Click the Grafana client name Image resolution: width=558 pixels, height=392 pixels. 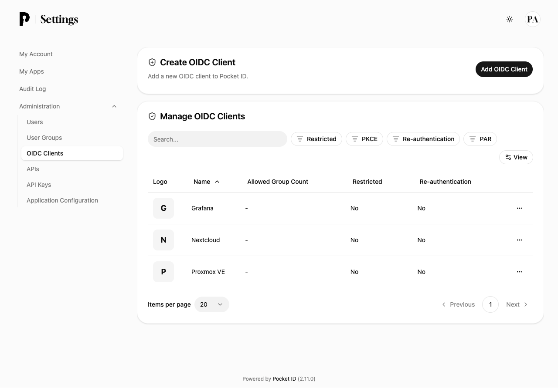[x=202, y=208]
